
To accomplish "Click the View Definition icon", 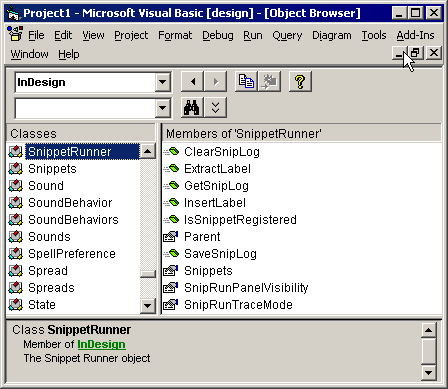I will pyautogui.click(x=269, y=82).
